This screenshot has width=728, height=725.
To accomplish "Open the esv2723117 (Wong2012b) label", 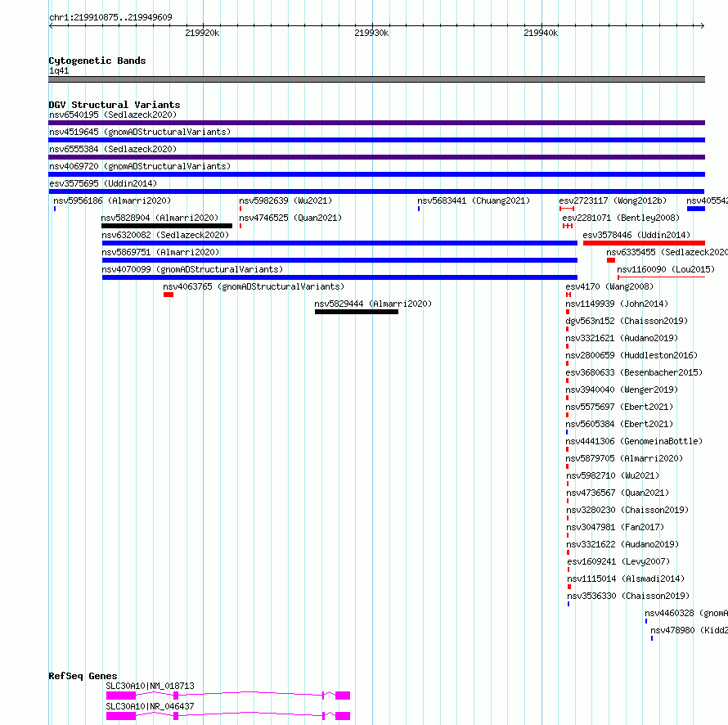I will (613, 200).
